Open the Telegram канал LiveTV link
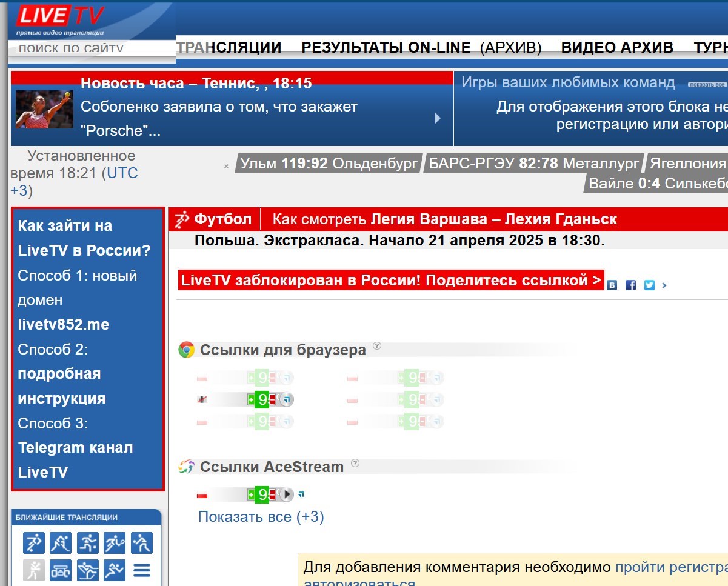 click(75, 460)
